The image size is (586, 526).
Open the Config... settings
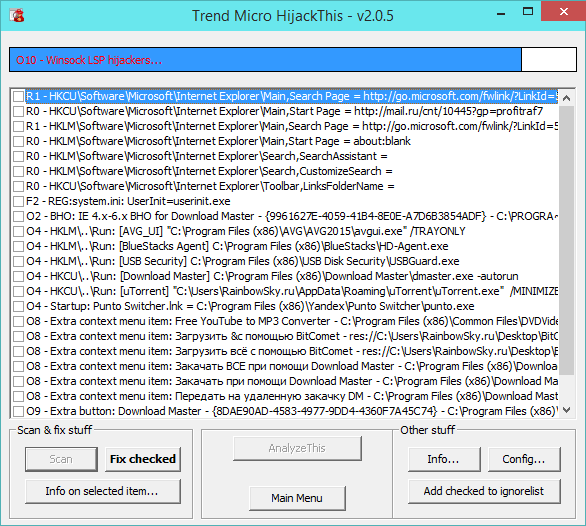(524, 459)
